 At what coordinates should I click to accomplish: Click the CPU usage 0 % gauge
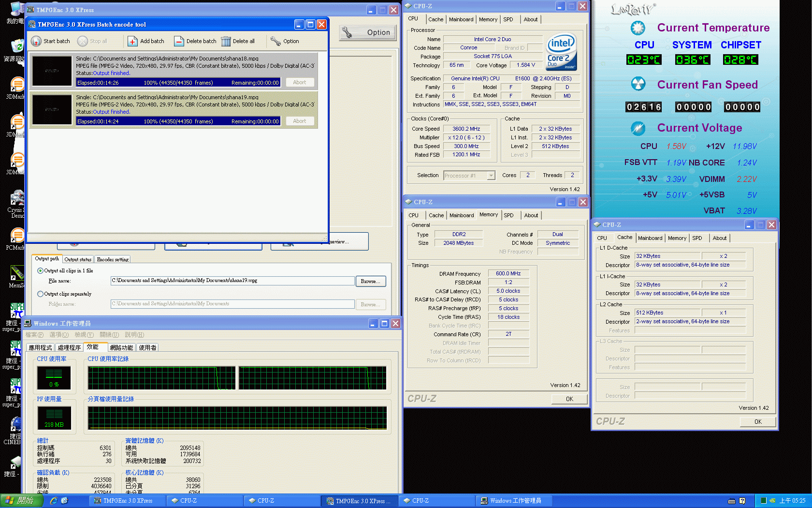click(x=54, y=378)
